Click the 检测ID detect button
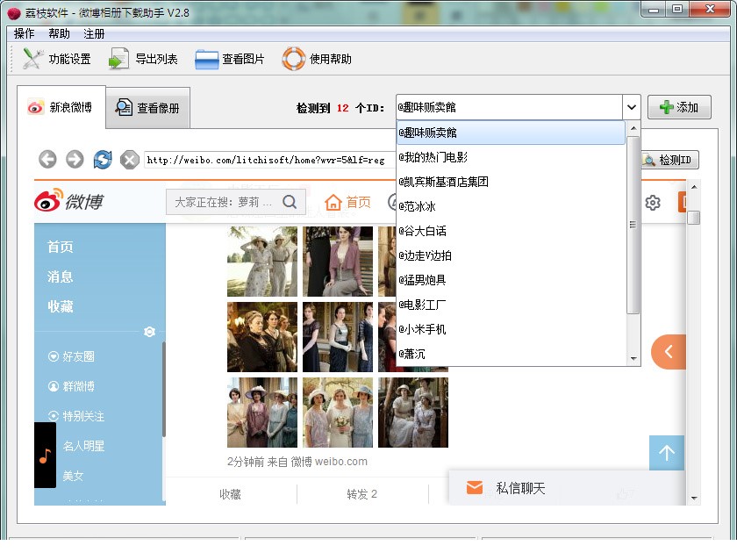737x560 pixels. (669, 160)
